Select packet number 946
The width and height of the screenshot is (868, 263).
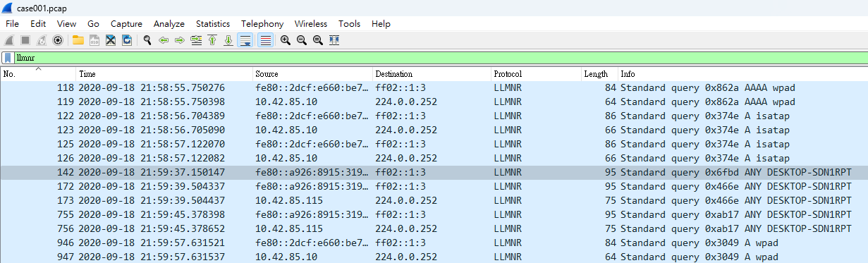[434, 243]
